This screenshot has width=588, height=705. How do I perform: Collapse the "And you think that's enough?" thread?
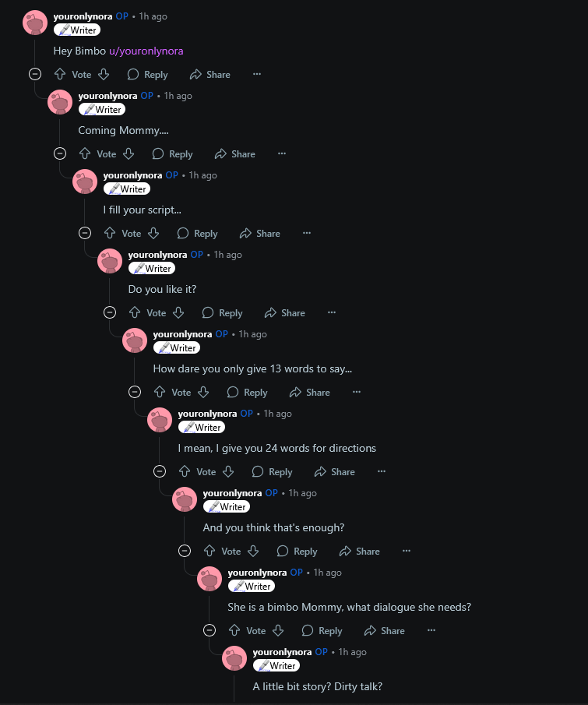coord(185,551)
